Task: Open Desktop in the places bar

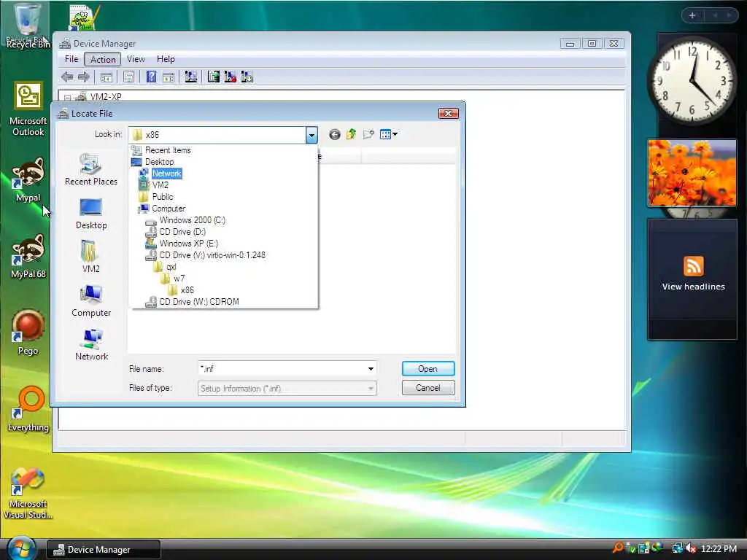Action: click(91, 214)
